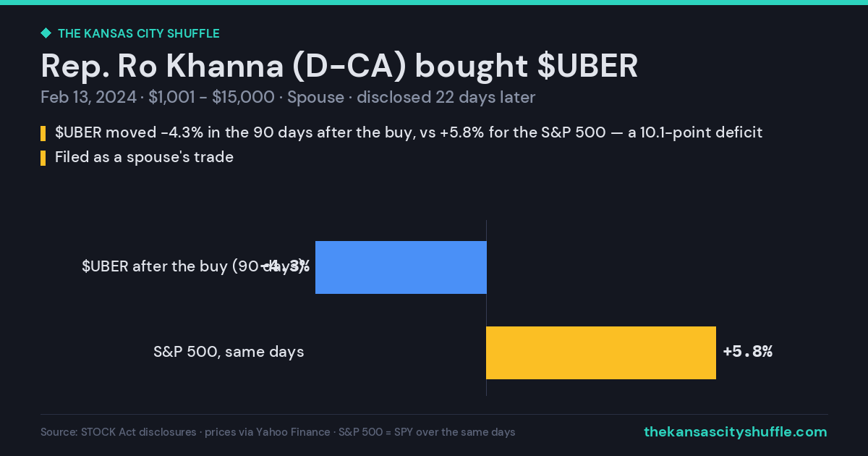Screen dimensions: 868x456
Task: Click the "Filed as a spouse's trade" text
Action: (x=144, y=157)
